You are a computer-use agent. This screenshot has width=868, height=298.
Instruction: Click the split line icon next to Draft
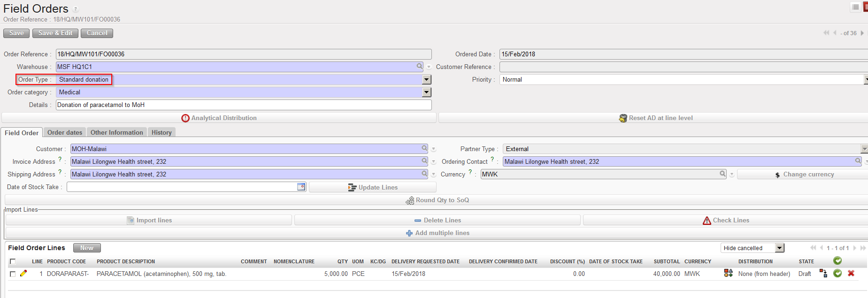coord(823,273)
